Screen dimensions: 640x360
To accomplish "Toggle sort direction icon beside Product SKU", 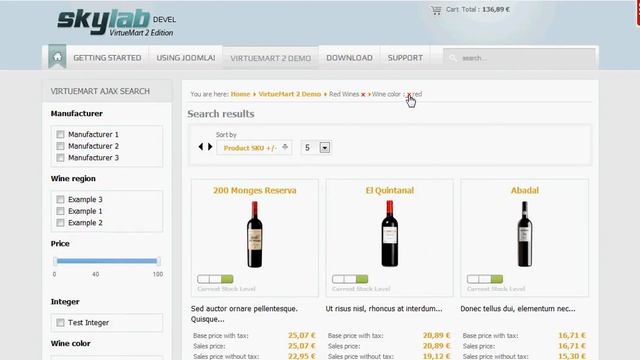I will (285, 147).
